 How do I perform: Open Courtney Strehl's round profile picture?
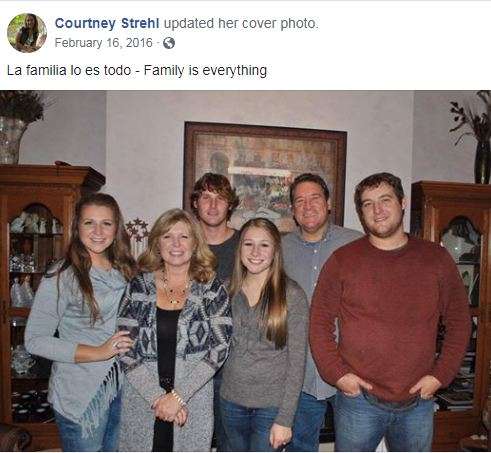click(x=27, y=33)
